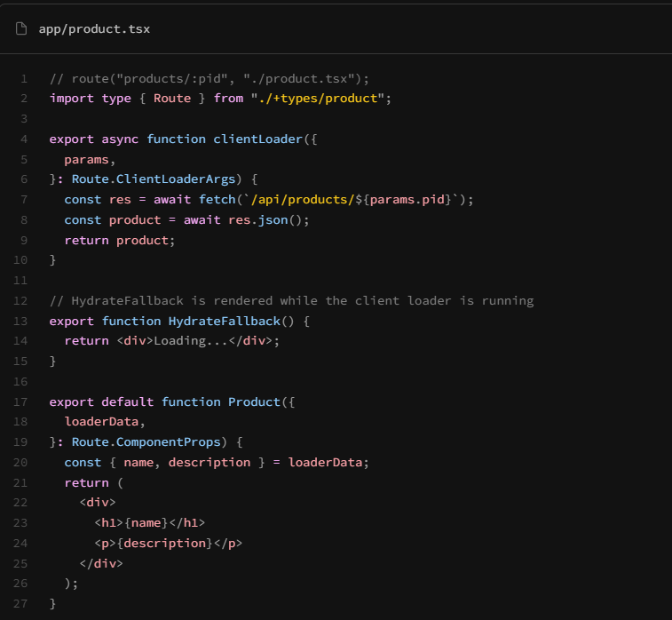Click the file icon beside app/product.tsx

tap(21, 28)
